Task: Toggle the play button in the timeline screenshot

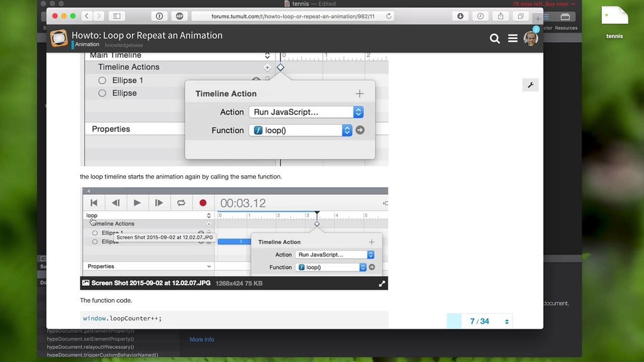Action: (137, 203)
